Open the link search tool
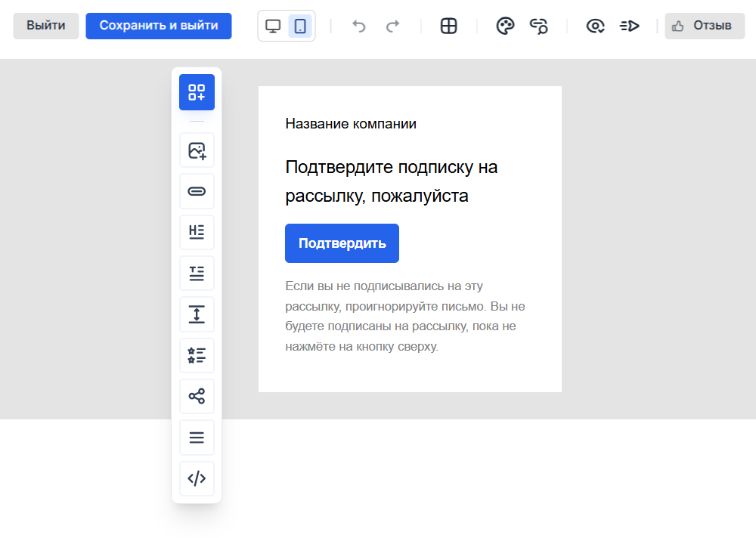The width and height of the screenshot is (756, 538). [538, 26]
